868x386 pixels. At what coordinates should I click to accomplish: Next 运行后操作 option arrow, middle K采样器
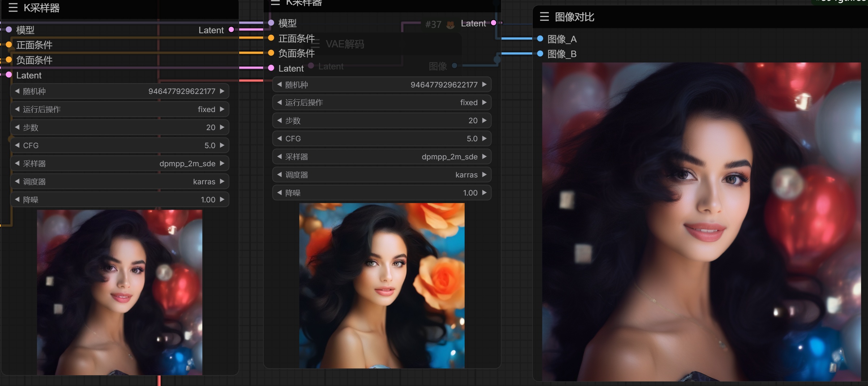point(485,102)
